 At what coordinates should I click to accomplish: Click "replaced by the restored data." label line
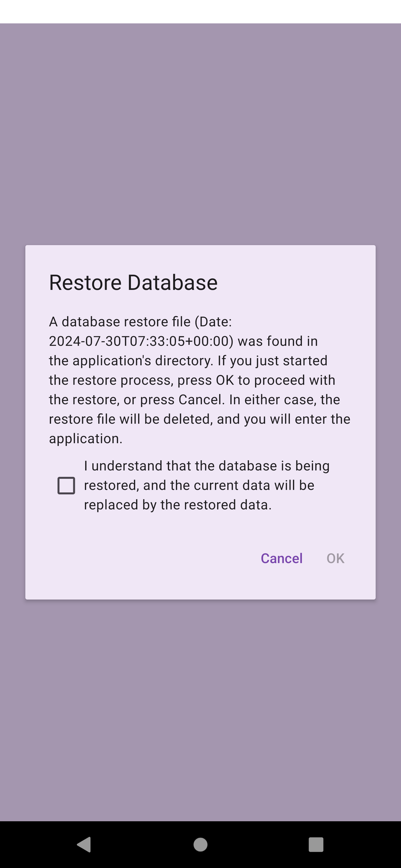[178, 505]
